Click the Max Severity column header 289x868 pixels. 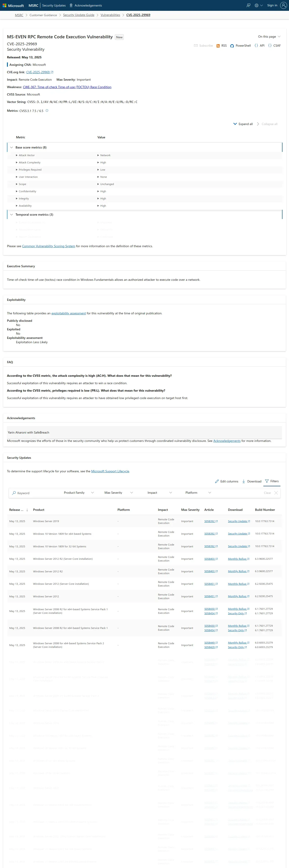point(190,510)
